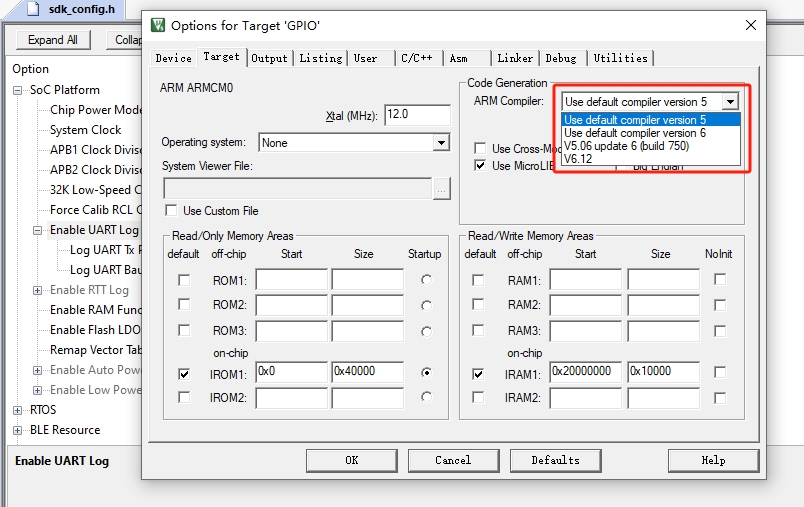Select Use default compiler version 6

pos(634,133)
